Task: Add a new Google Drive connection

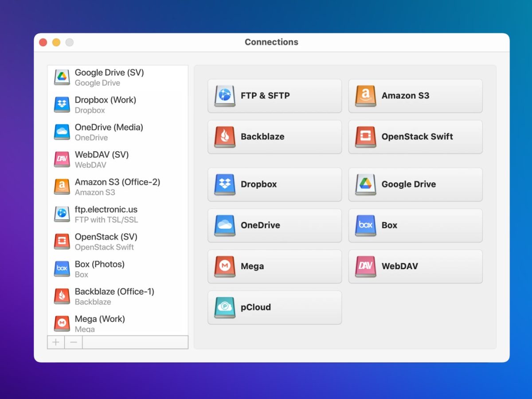Action: pyautogui.click(x=415, y=184)
